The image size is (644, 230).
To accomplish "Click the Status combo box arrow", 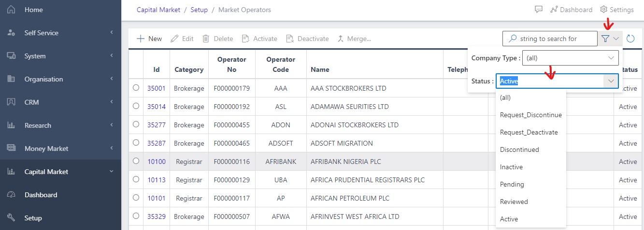I will pos(611,81).
